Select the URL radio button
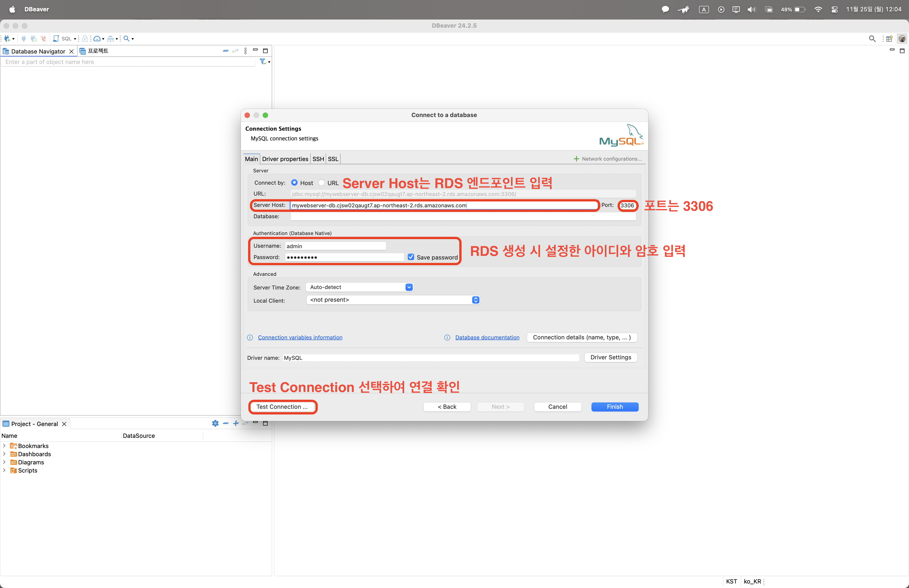909x588 pixels. click(x=322, y=183)
